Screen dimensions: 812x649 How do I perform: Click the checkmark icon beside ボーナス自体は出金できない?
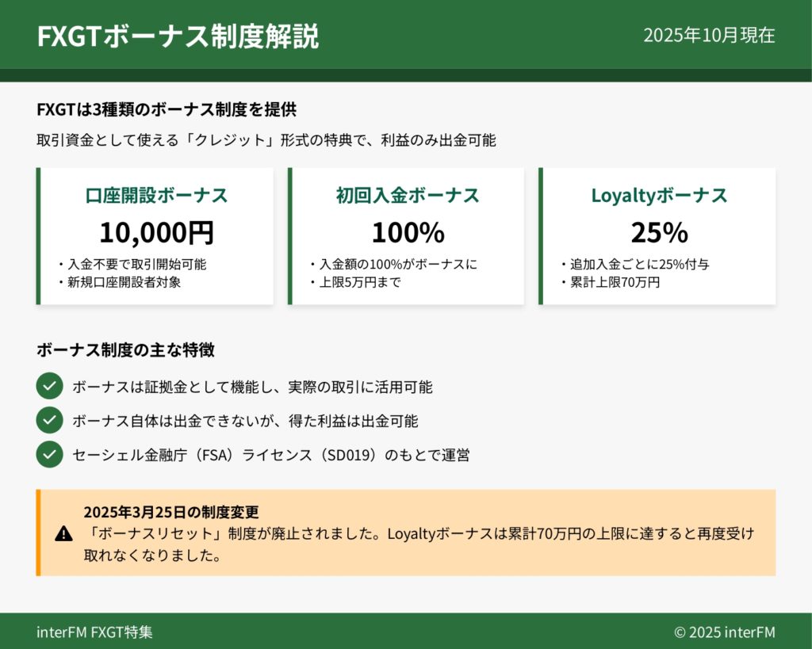(x=49, y=421)
